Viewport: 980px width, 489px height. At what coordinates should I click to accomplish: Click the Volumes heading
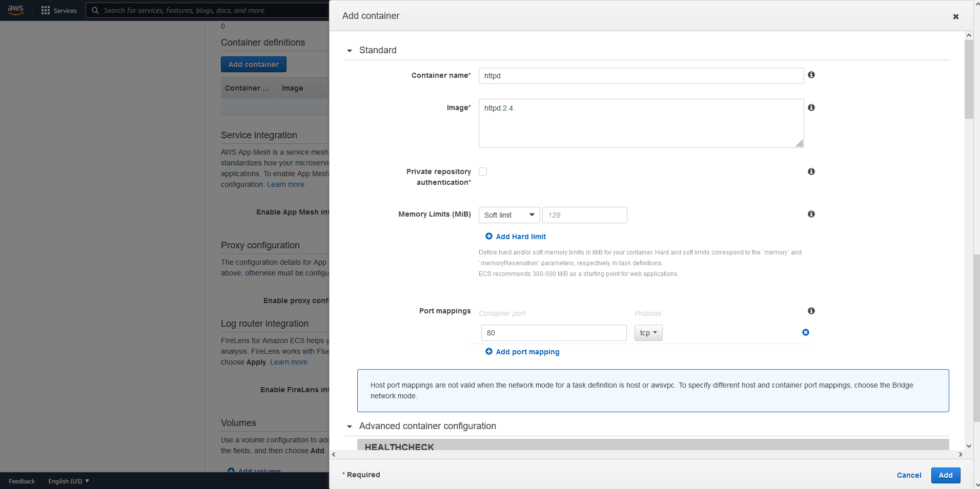238,423
